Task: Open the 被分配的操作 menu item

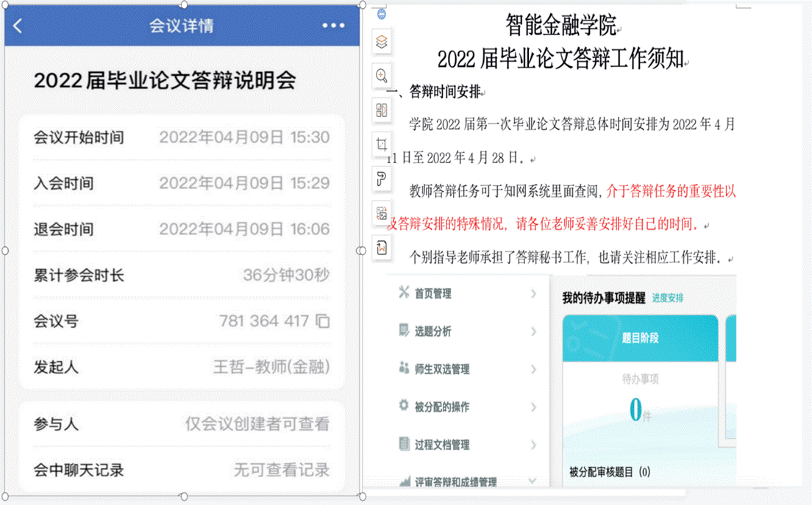Action: (x=441, y=406)
